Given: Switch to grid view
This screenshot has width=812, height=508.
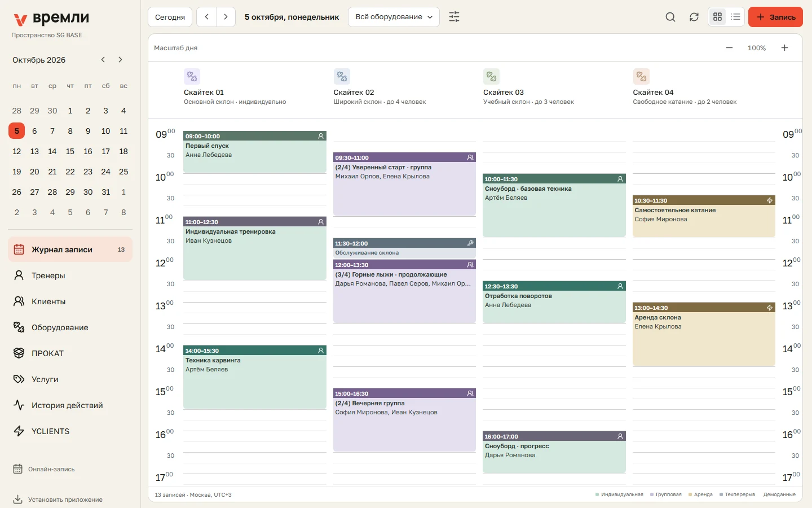Looking at the screenshot, I should [x=717, y=17].
